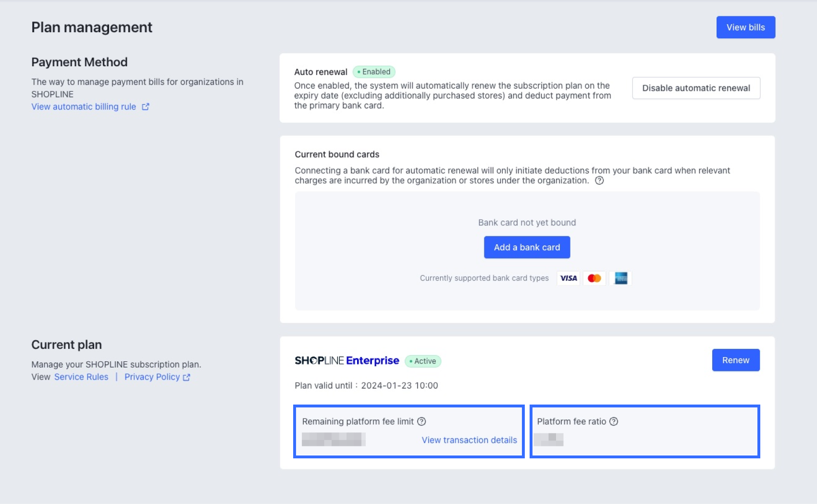Add a bank card
817x504 pixels.
(x=527, y=247)
